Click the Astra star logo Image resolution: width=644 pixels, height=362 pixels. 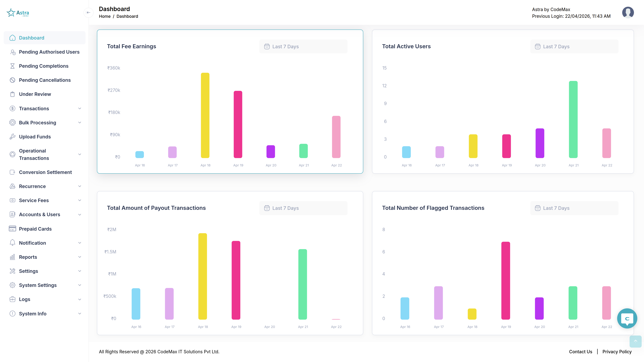tap(18, 13)
